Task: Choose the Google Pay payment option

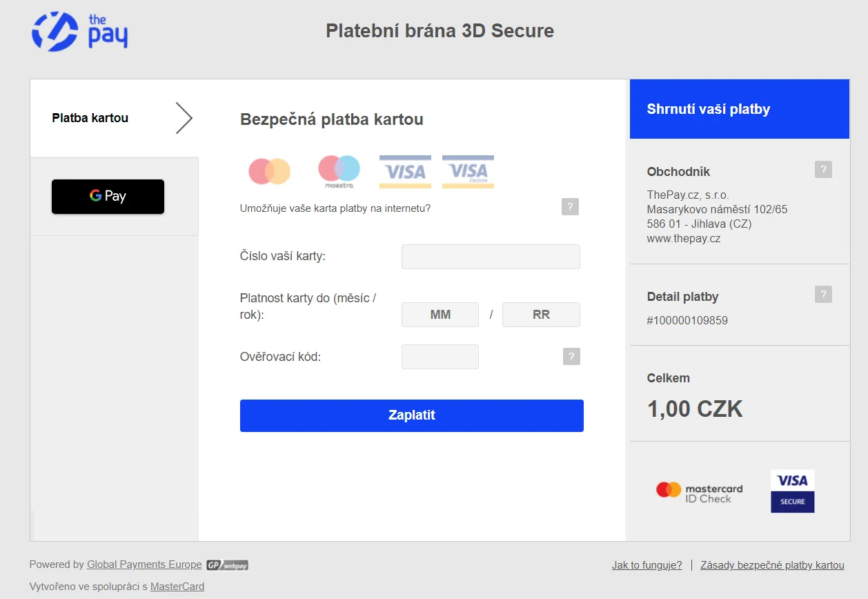Action: (x=108, y=197)
